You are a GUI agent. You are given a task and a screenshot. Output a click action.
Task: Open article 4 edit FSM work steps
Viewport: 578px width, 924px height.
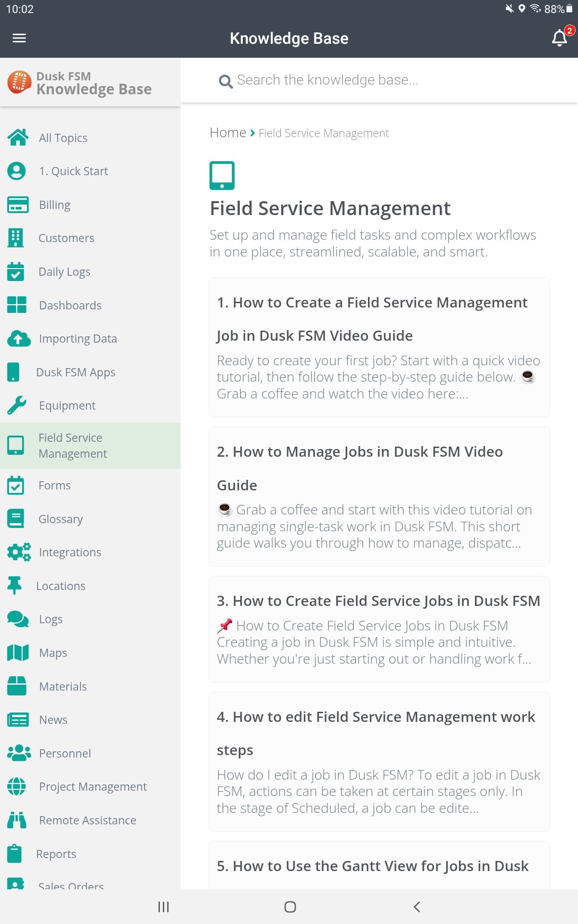click(379, 762)
